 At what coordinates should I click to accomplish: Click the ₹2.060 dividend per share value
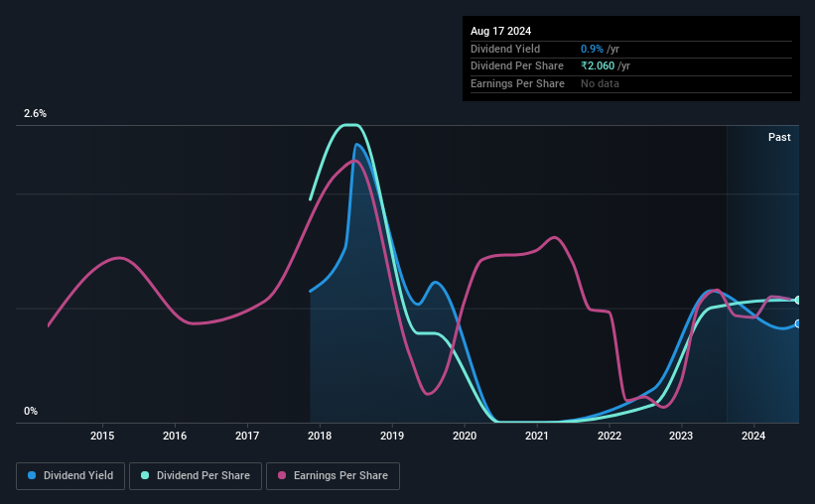click(x=598, y=66)
